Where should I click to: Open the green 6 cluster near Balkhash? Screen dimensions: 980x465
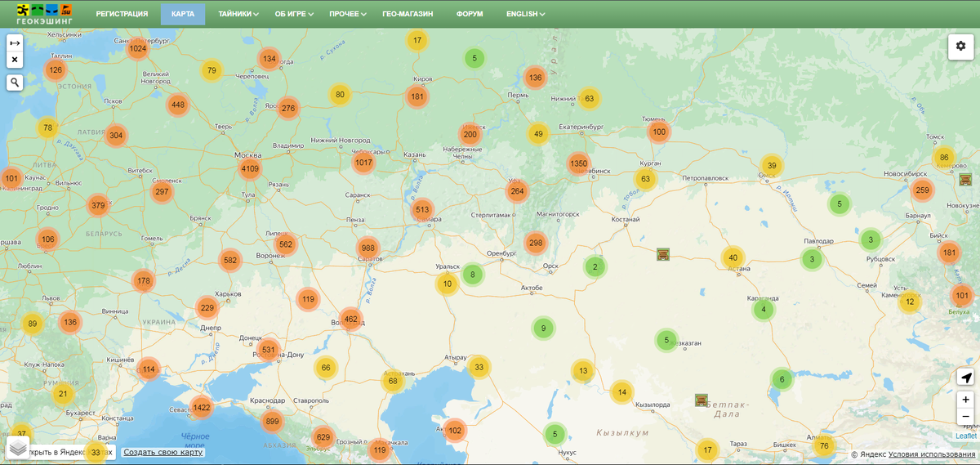(782, 379)
